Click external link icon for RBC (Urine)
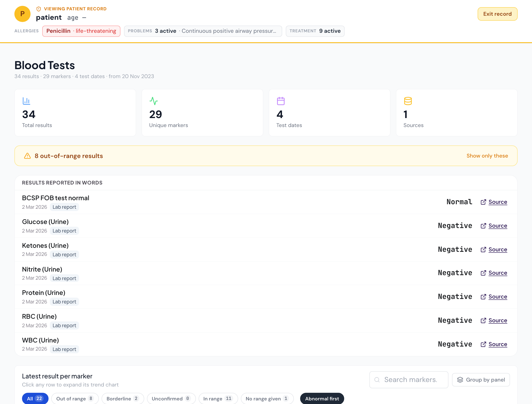 483,321
